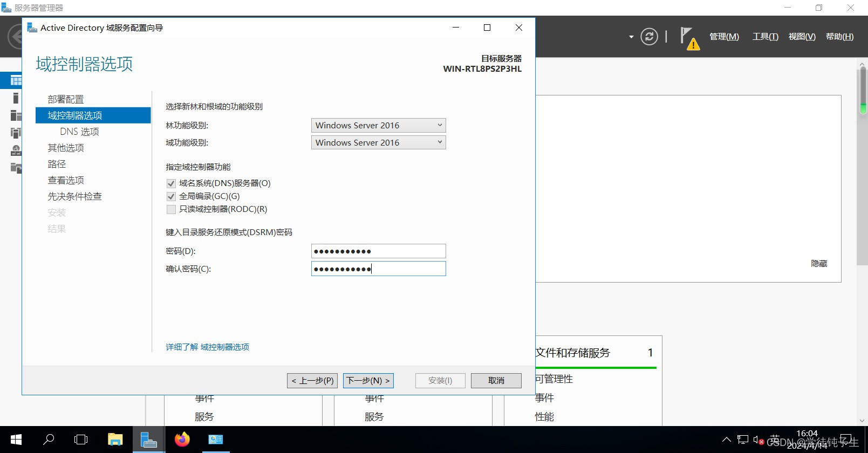Go to the DNS 选项 wizard step

point(79,132)
